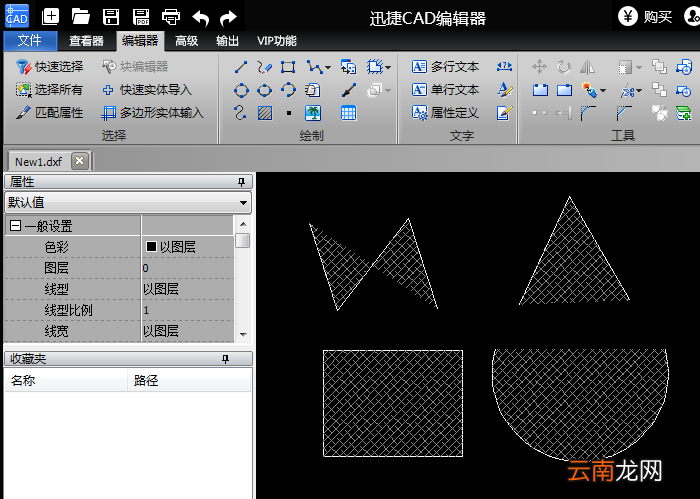Click the print icon in title bar

coord(171,17)
